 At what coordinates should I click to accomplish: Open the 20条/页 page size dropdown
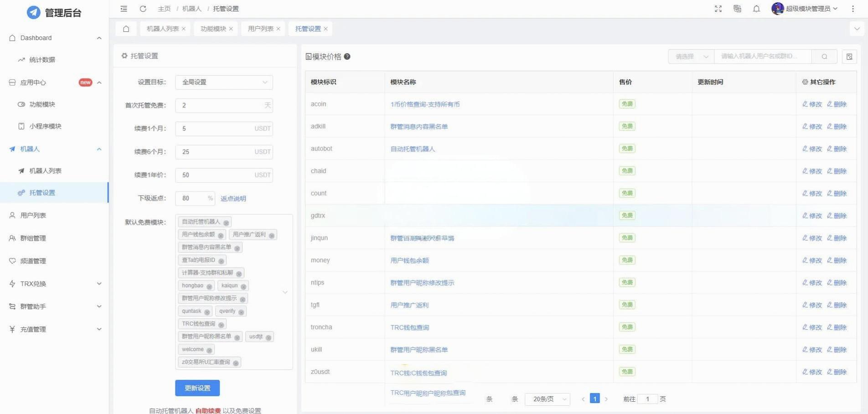point(548,399)
